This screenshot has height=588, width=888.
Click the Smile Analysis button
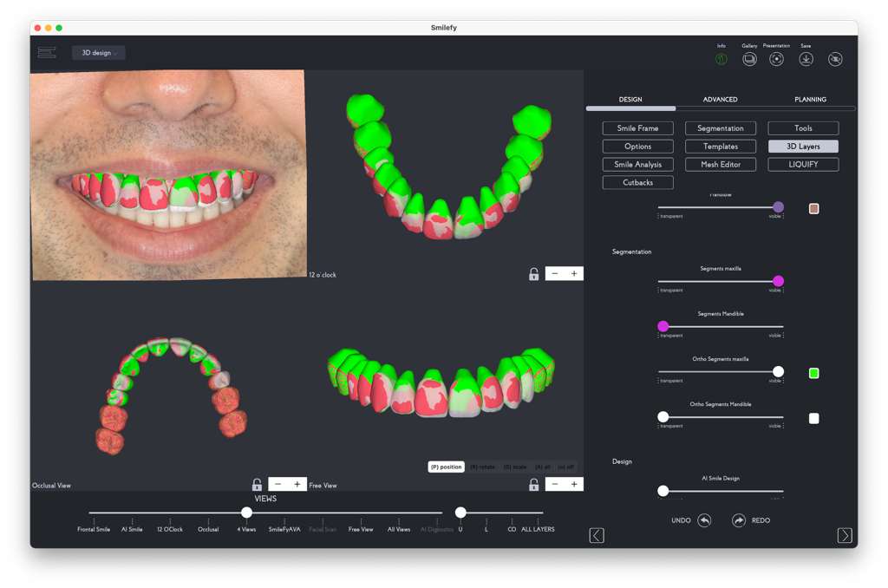(x=637, y=165)
